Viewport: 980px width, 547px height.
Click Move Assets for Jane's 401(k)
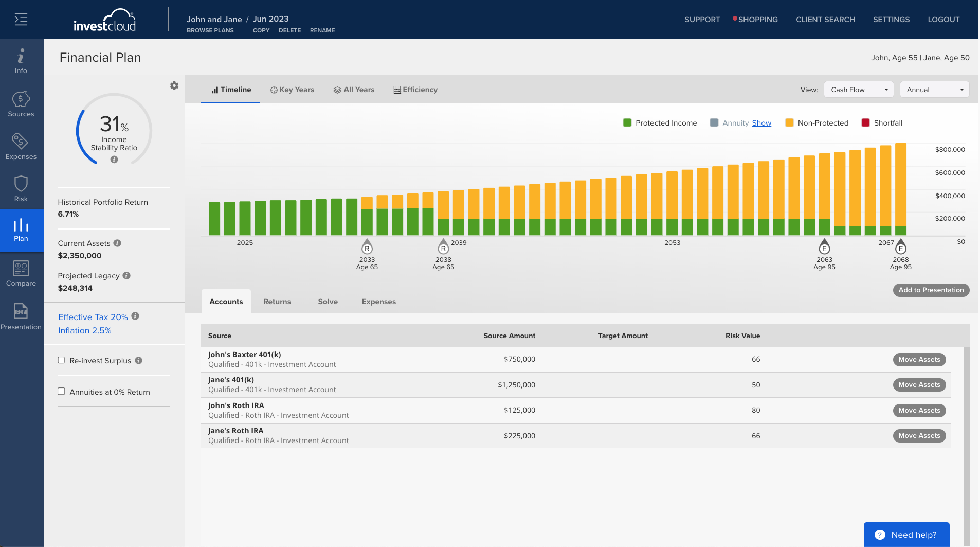919,385
